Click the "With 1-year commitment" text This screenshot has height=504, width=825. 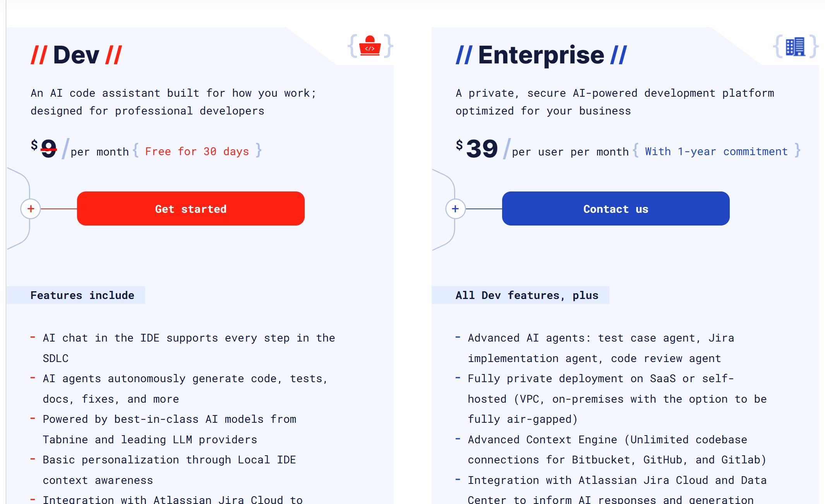coord(716,151)
